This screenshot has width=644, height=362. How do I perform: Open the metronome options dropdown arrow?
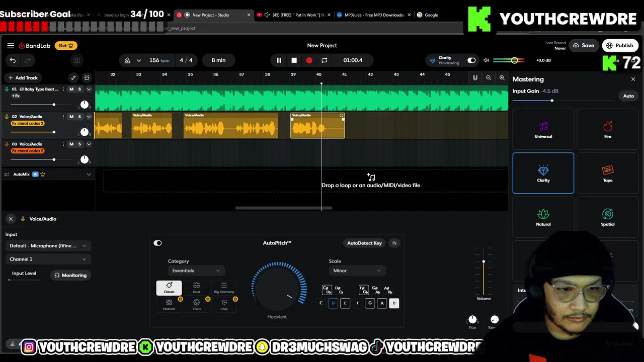pyautogui.click(x=138, y=60)
